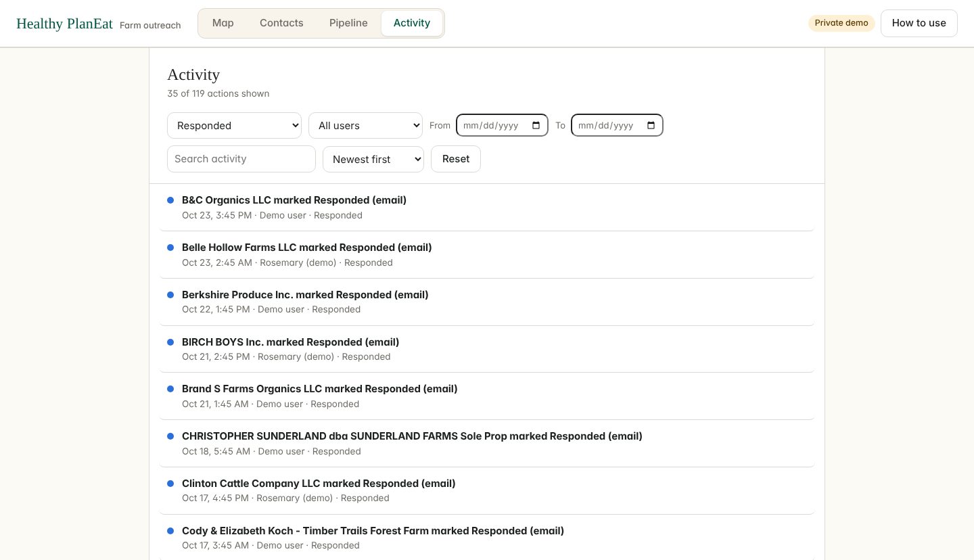
Task: Click the 'Oct 23, 2:45 AM' Rosemary line
Action: tap(287, 262)
